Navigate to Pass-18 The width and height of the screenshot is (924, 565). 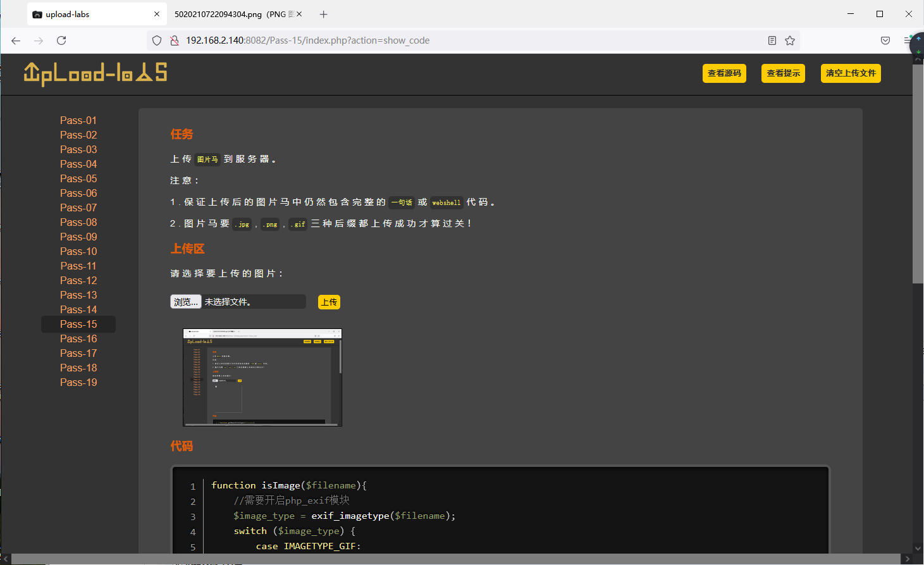coord(78,368)
